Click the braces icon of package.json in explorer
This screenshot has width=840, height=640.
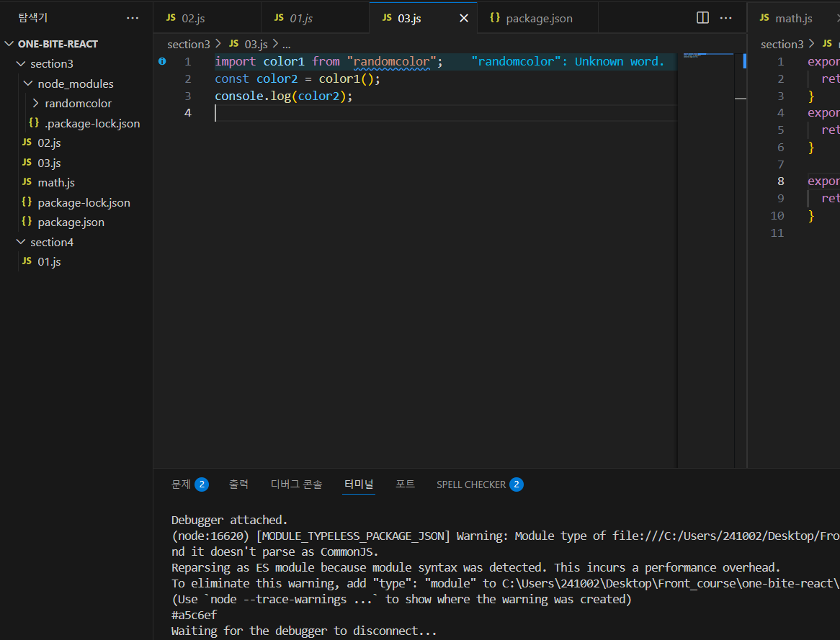[x=27, y=221]
